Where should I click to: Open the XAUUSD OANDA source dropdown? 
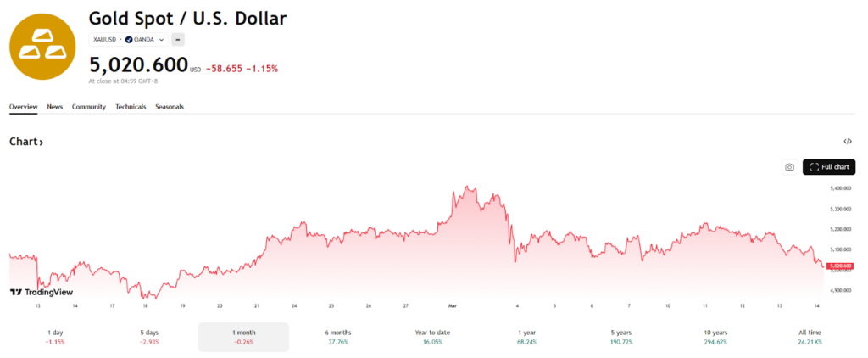(130, 39)
